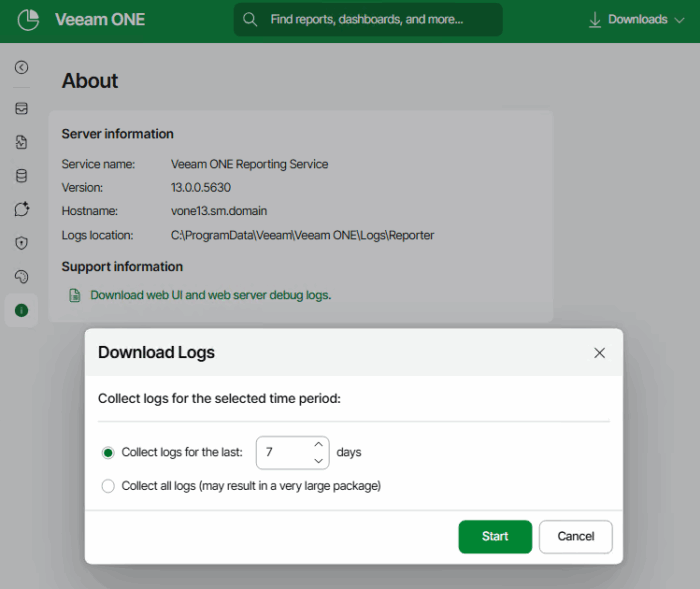The width and height of the screenshot is (700, 589).
Task: Collapse sidebar with back arrow icon
Action: pos(21,67)
